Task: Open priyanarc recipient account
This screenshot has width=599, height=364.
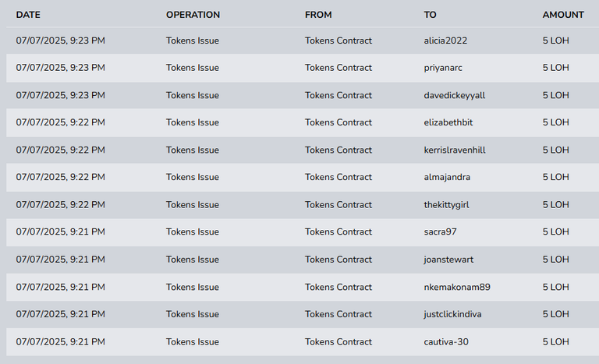Action: tap(443, 68)
